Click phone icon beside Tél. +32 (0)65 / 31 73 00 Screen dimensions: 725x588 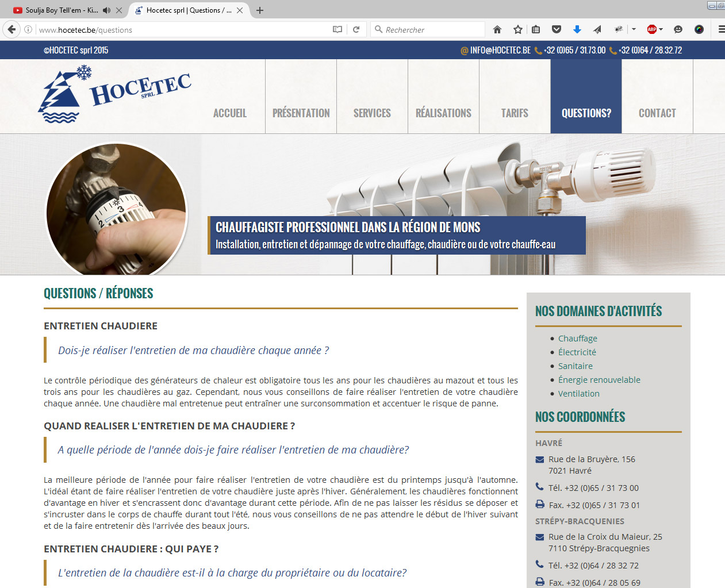539,487
